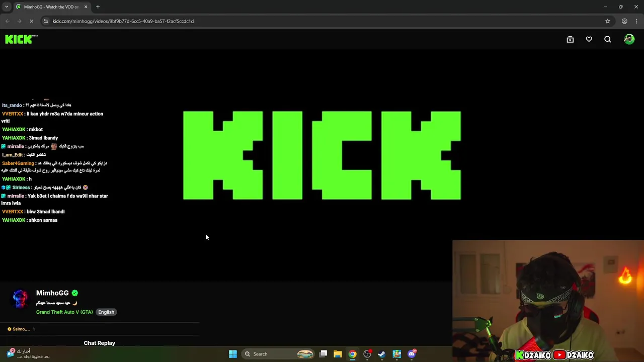Click the Chat Replay heading
644x362 pixels.
pyautogui.click(x=99, y=343)
